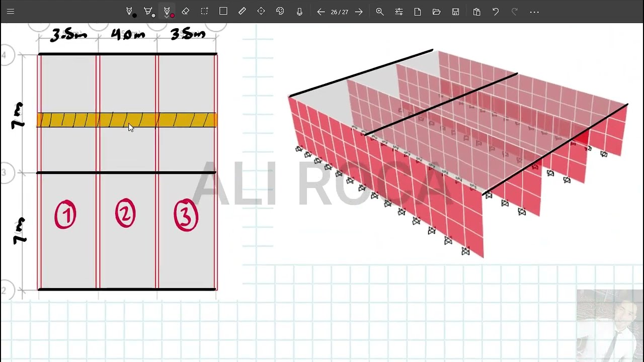The width and height of the screenshot is (644, 362).
Task: Go to the next page
Action: [359, 12]
